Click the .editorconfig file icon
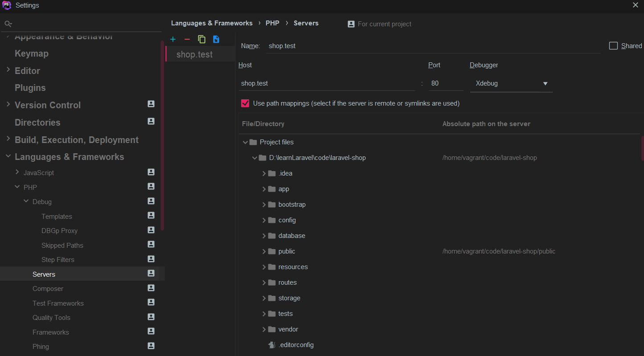 tap(272, 345)
